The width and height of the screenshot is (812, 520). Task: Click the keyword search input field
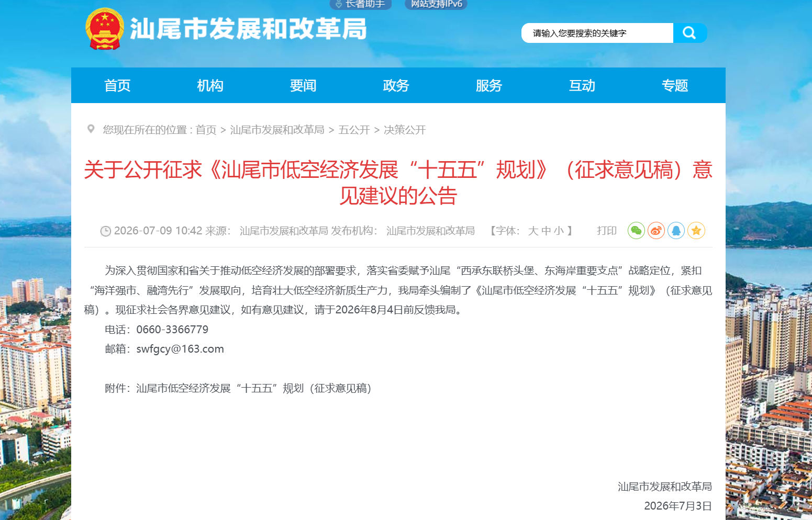(x=597, y=33)
